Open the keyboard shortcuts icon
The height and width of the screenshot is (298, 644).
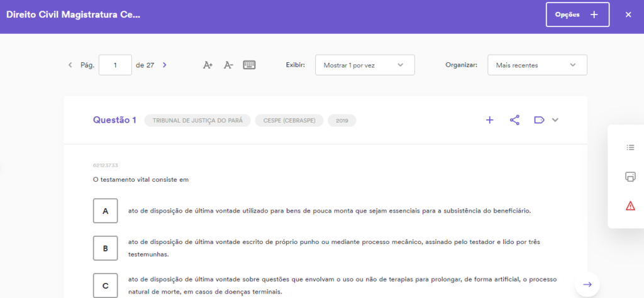pyautogui.click(x=249, y=65)
